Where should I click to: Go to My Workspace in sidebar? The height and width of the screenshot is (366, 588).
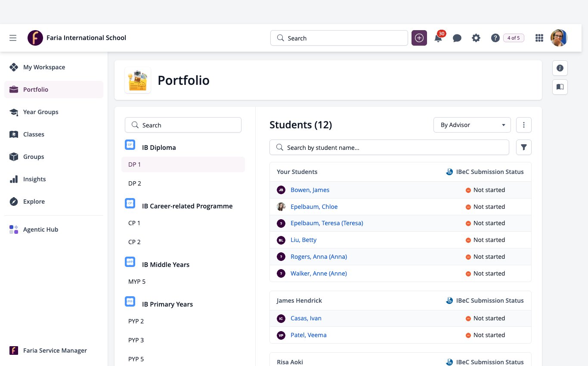(x=54, y=67)
